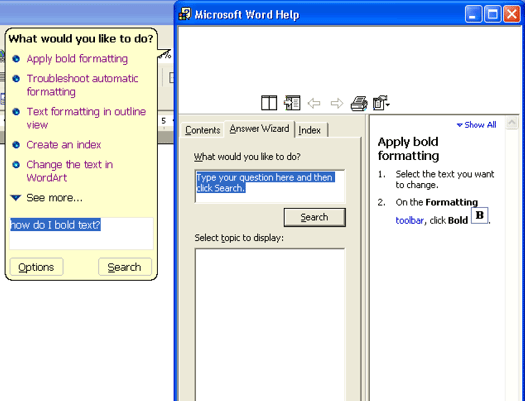The image size is (525, 401).
Task: Open Change the text in WordArt link
Action: pos(70,171)
